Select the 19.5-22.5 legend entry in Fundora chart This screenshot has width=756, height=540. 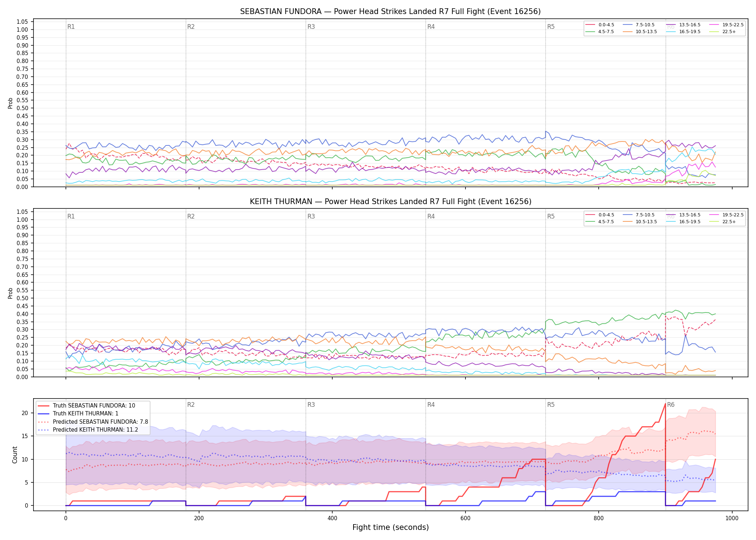pos(726,25)
